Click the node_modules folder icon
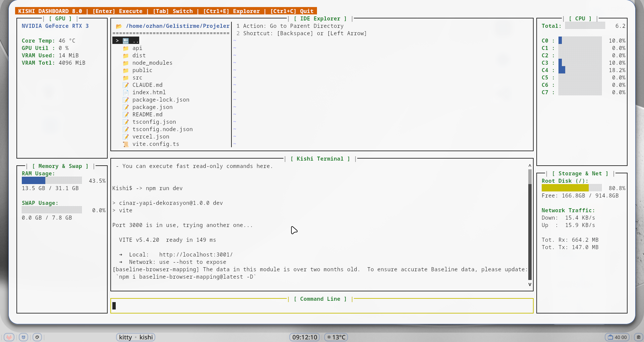Image resolution: width=644 pixels, height=342 pixels. [x=126, y=63]
